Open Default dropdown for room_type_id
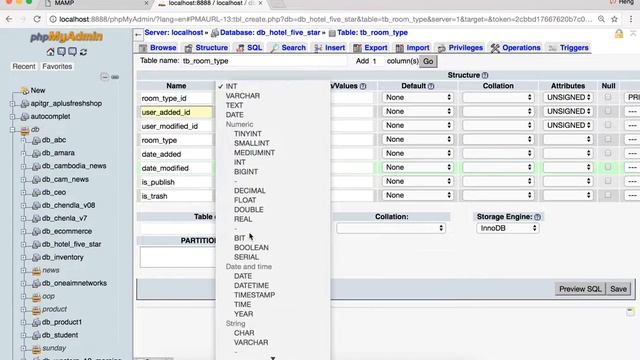The height and width of the screenshot is (360, 640). (418, 97)
